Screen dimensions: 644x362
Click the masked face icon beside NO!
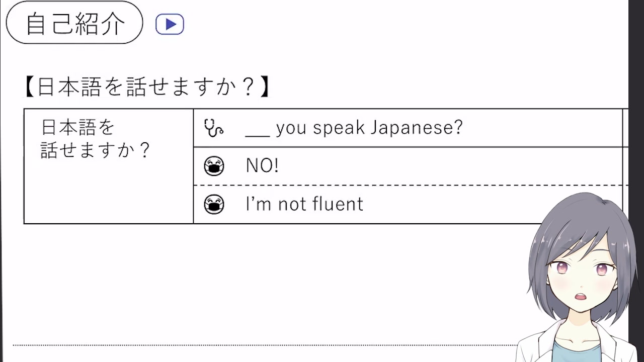[214, 166]
